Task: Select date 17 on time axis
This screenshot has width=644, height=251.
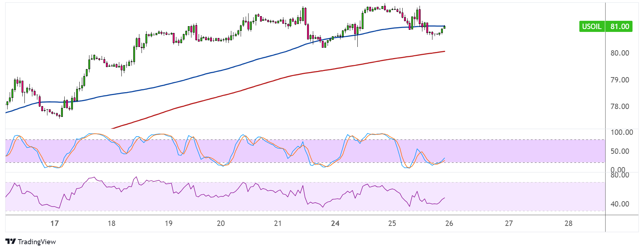Action: point(54,223)
